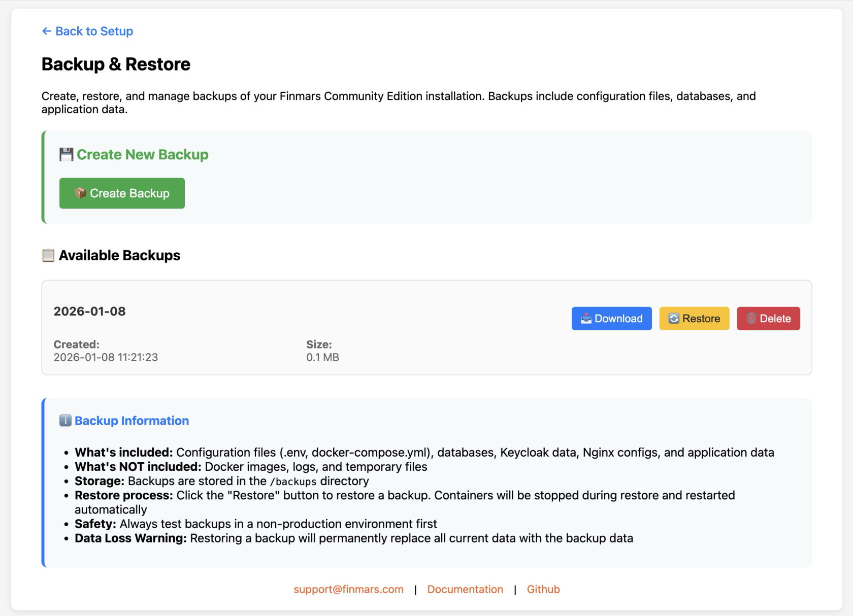Click the 0.1 MB size value
The height and width of the screenshot is (616, 853).
(x=322, y=357)
